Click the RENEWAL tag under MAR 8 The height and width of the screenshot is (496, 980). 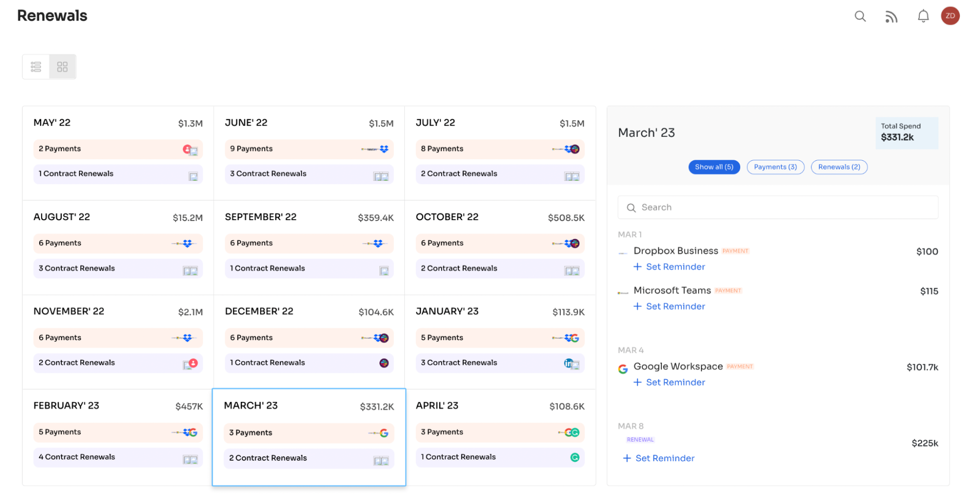click(640, 440)
